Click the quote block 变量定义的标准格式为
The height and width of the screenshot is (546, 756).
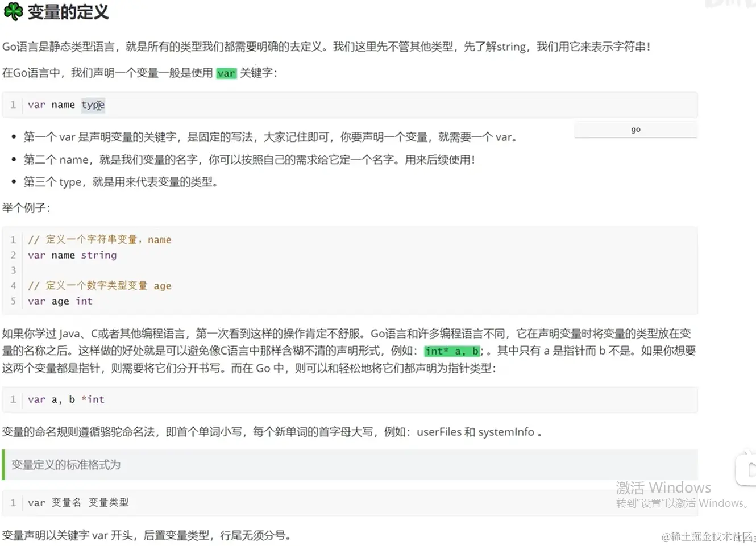coord(350,465)
